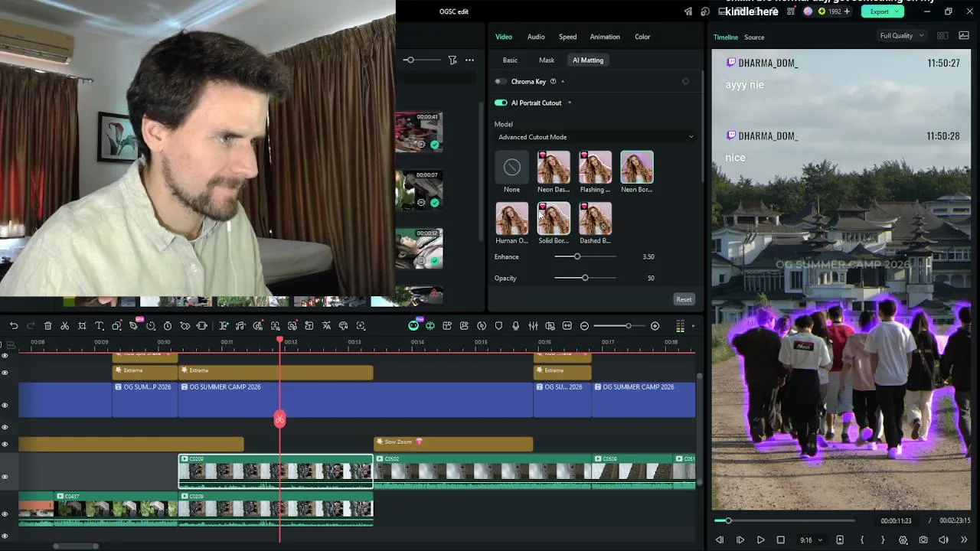Screen dimensions: 980x551
Task: Undo the last edit in timeline toolbar
Action: 14,326
